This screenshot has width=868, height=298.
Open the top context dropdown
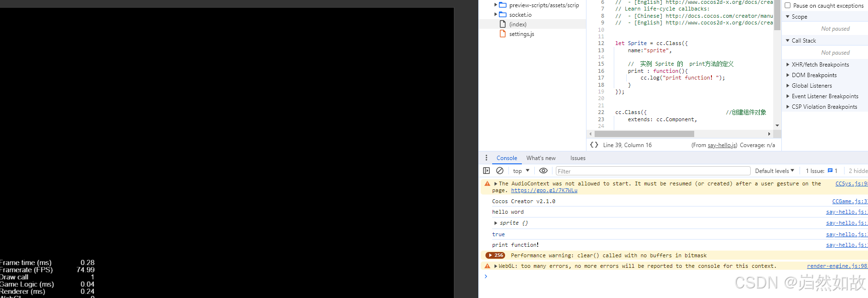(x=521, y=171)
